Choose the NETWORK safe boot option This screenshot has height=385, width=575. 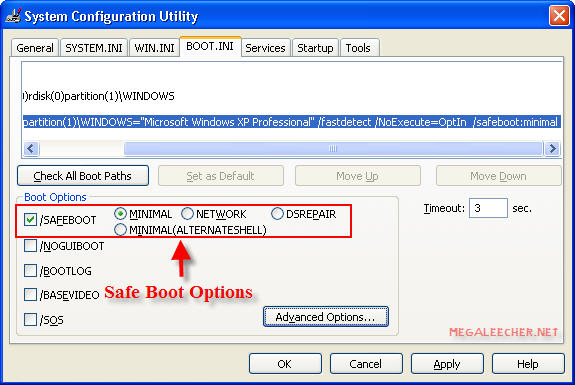[187, 213]
